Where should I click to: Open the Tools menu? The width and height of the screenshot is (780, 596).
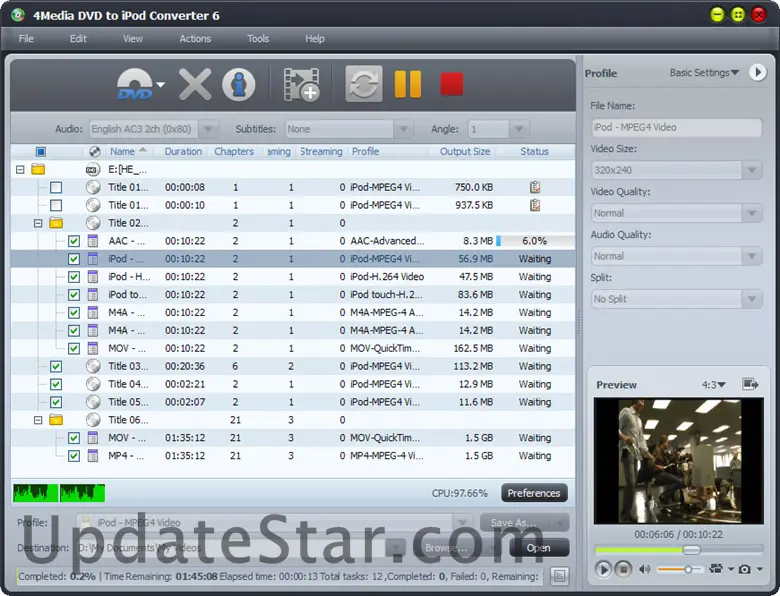pos(258,38)
